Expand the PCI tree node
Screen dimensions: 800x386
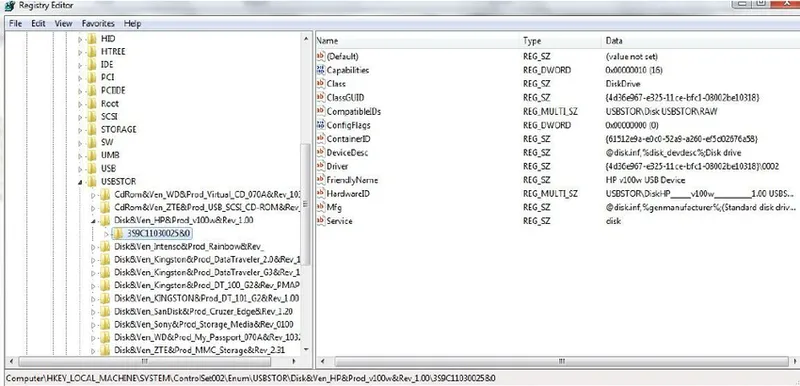[80, 78]
